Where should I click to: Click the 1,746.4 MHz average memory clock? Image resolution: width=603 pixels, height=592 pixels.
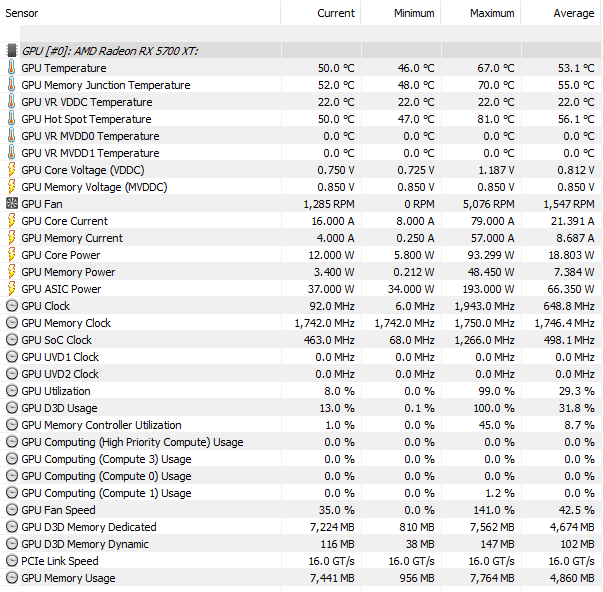click(564, 323)
